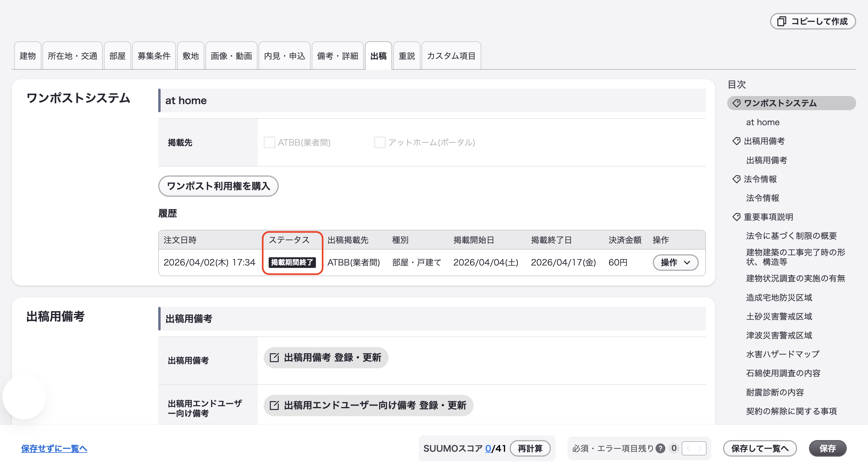
Task: Switch to the 重説 tab
Action: (407, 56)
